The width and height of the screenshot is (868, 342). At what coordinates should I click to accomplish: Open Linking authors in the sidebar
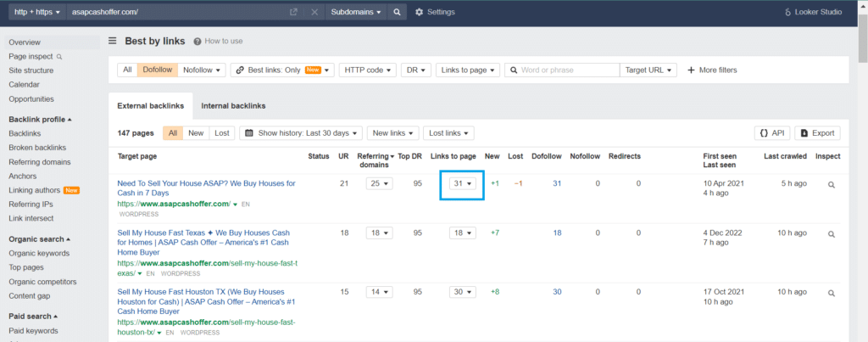click(x=34, y=190)
